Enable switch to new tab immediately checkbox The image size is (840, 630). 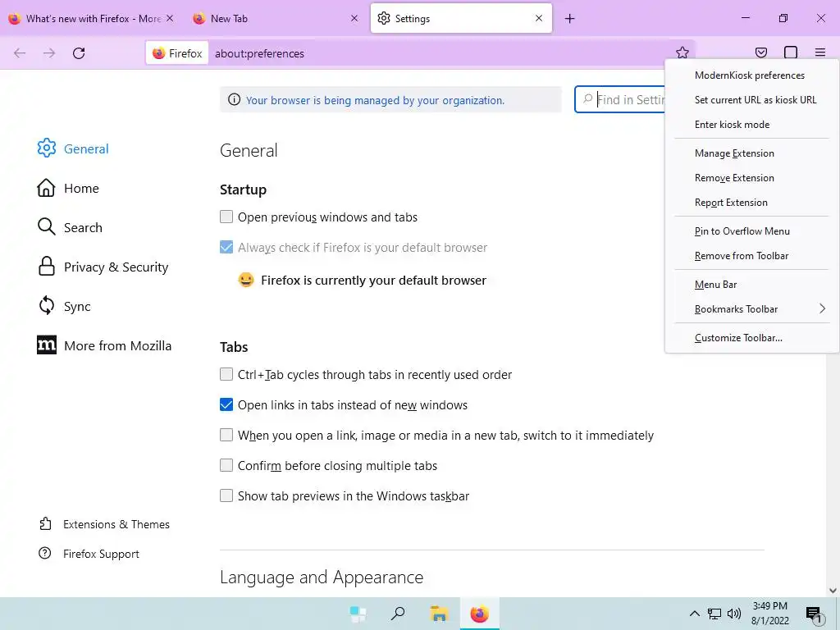[x=226, y=435]
